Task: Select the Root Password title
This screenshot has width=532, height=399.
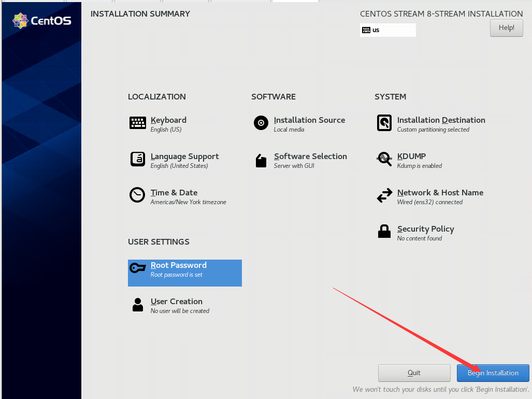Action: (179, 265)
